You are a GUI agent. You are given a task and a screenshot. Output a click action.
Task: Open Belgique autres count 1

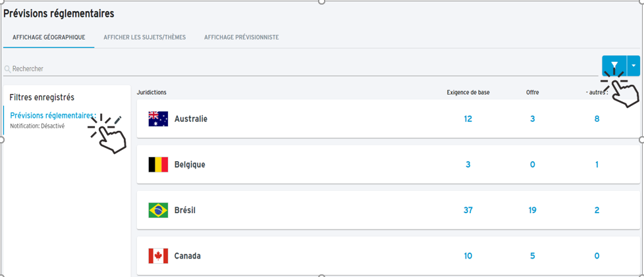pyautogui.click(x=597, y=164)
